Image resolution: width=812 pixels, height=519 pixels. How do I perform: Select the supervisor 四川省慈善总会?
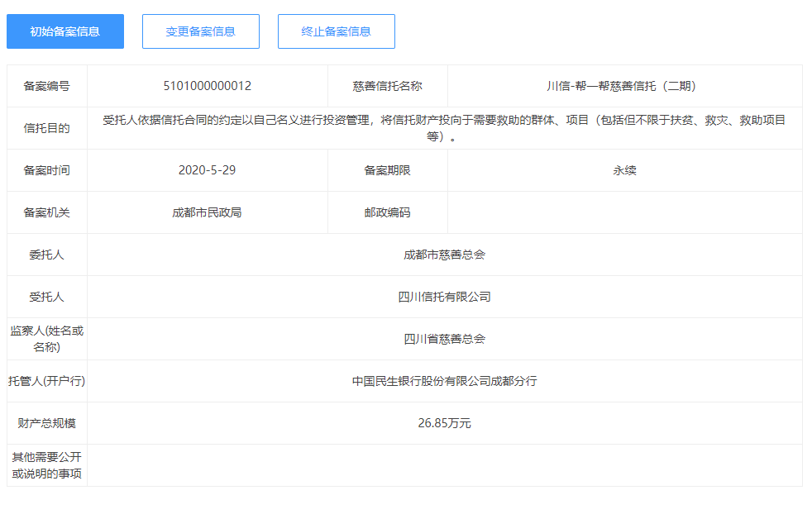(x=444, y=339)
